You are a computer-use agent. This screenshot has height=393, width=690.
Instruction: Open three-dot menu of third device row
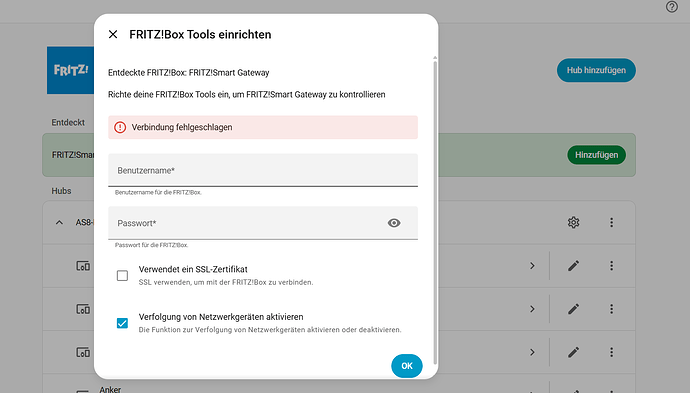[x=611, y=352]
